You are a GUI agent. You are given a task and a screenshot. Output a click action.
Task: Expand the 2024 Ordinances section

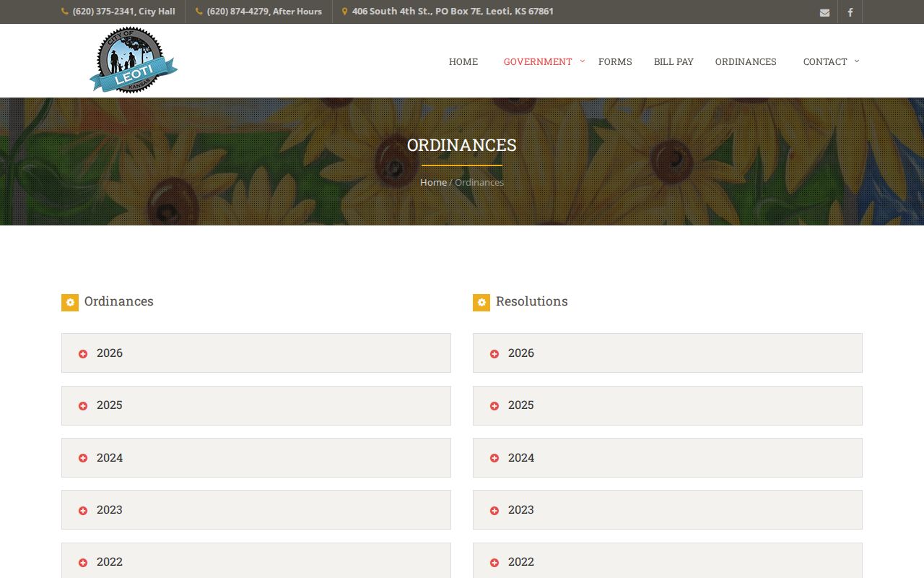click(256, 457)
